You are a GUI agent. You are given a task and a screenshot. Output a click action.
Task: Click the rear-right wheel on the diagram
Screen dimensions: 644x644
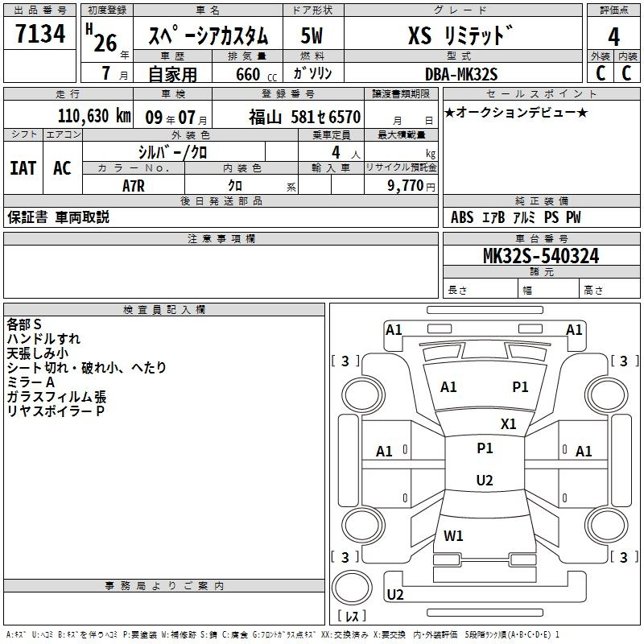point(607,526)
